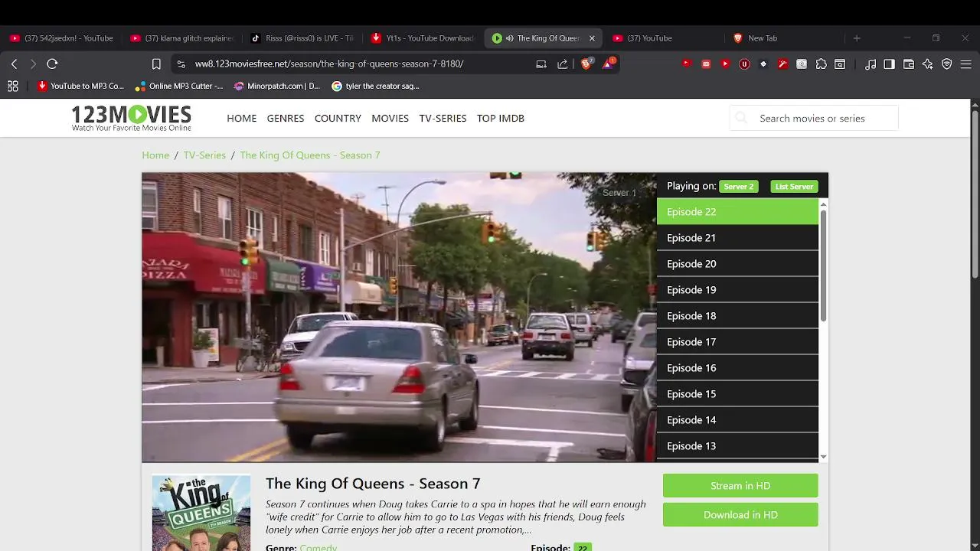Open the bookmarks apps grid icon
The height and width of the screenshot is (551, 980).
(x=12, y=86)
